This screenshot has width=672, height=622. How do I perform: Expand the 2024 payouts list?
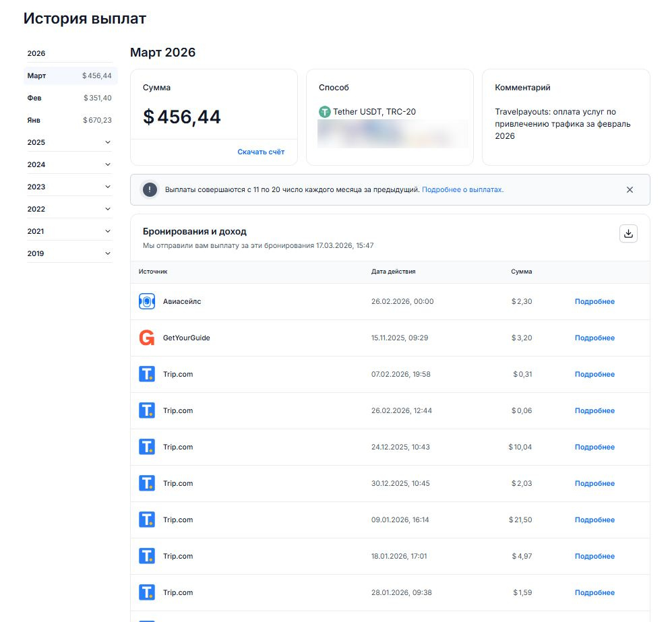click(108, 164)
